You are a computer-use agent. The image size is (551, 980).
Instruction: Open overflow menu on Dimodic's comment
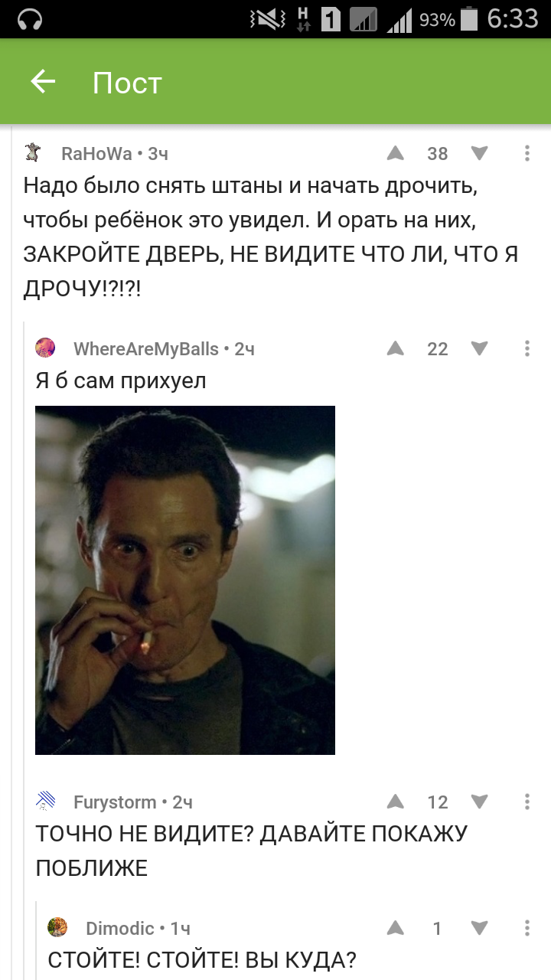[527, 928]
